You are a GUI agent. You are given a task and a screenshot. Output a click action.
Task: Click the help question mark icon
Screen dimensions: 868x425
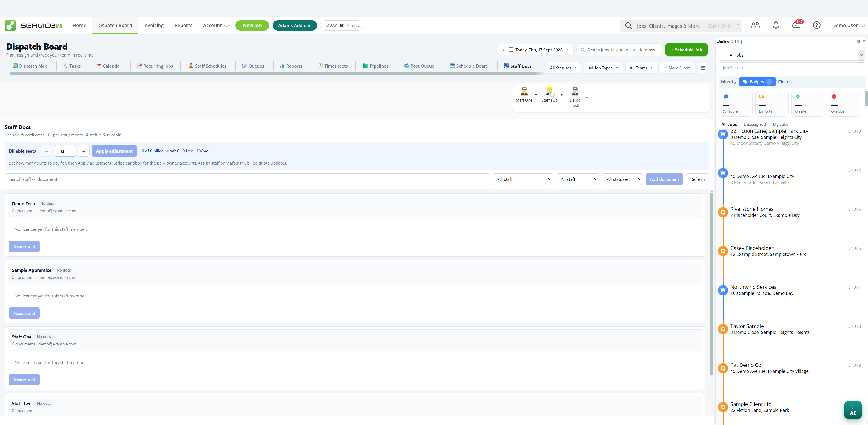pyautogui.click(x=816, y=25)
